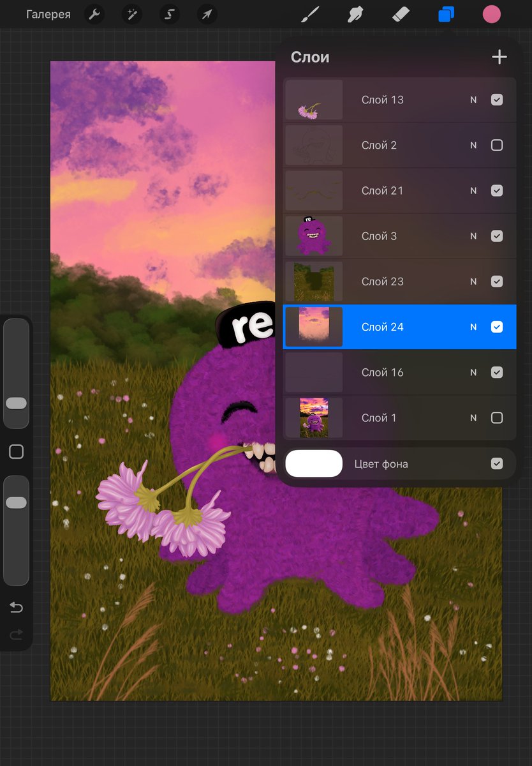Open blend mode N for Слой 16
532x766 pixels.
[x=473, y=372]
